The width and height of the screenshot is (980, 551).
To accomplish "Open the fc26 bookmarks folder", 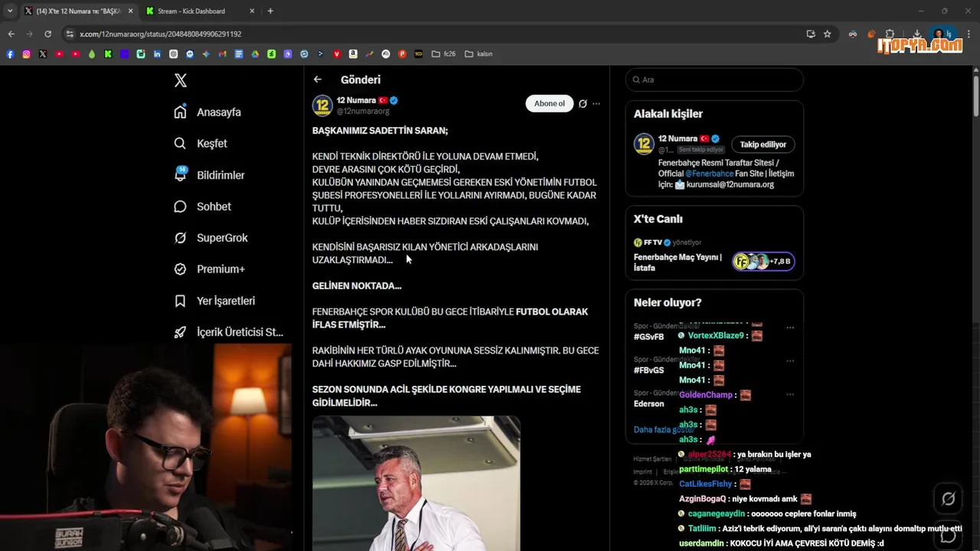I will pyautogui.click(x=443, y=54).
